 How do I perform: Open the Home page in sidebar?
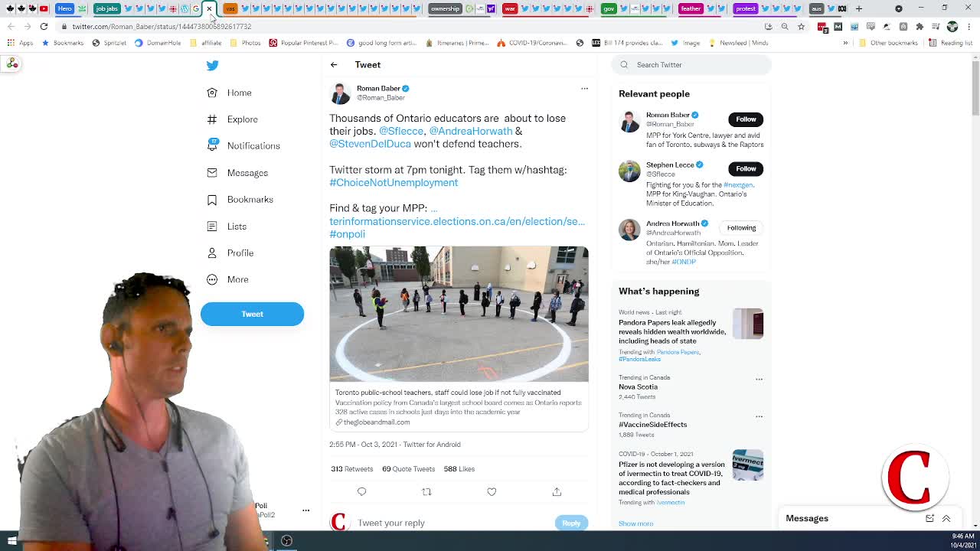[229, 93]
